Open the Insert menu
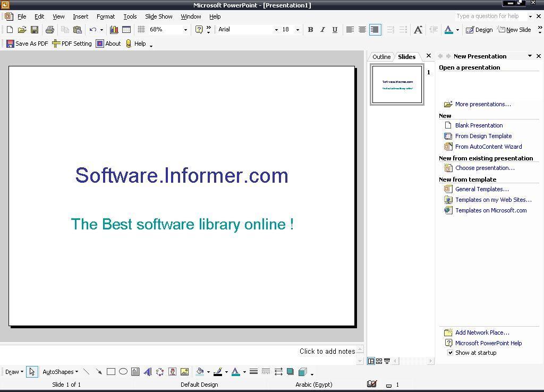The height and width of the screenshot is (392, 544). (81, 16)
